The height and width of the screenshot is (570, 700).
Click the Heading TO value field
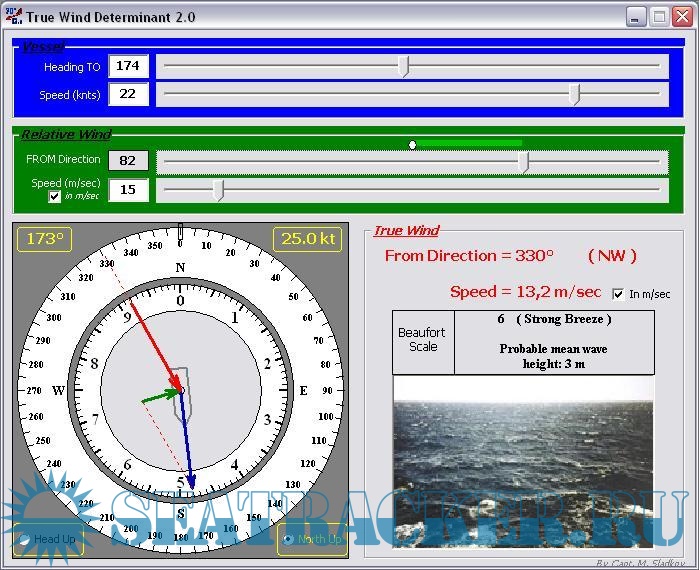pos(128,66)
